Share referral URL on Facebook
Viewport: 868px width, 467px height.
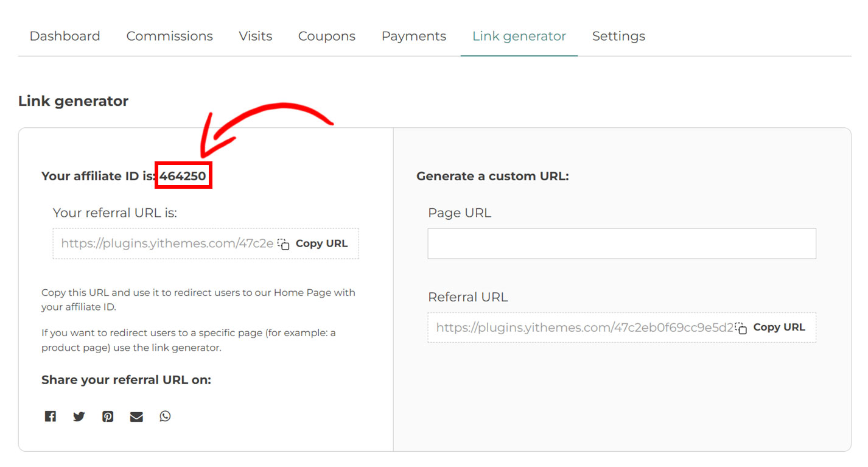[51, 416]
